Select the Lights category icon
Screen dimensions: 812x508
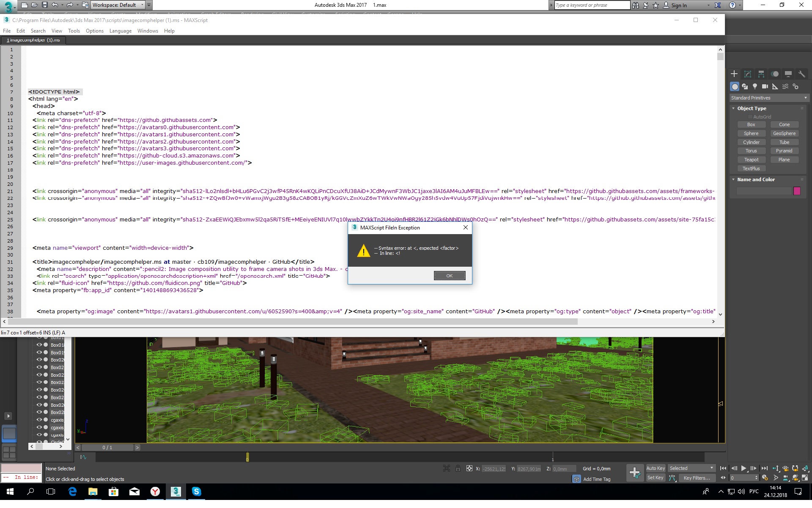tap(755, 87)
